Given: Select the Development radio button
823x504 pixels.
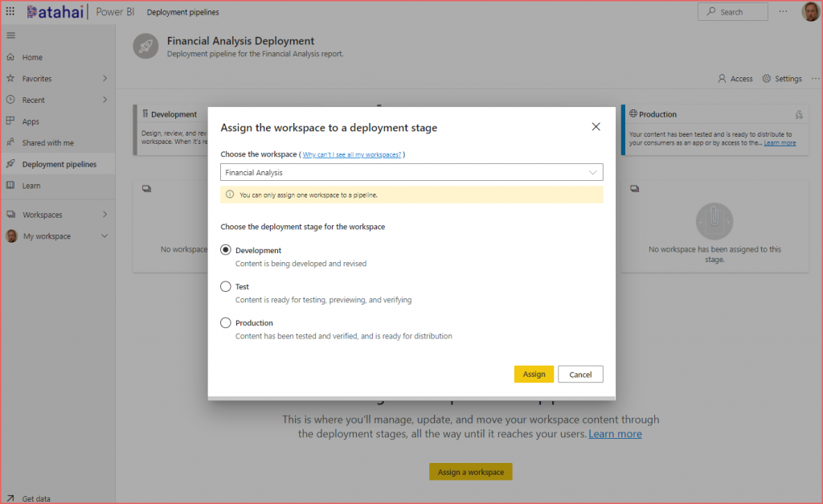Looking at the screenshot, I should tap(226, 250).
